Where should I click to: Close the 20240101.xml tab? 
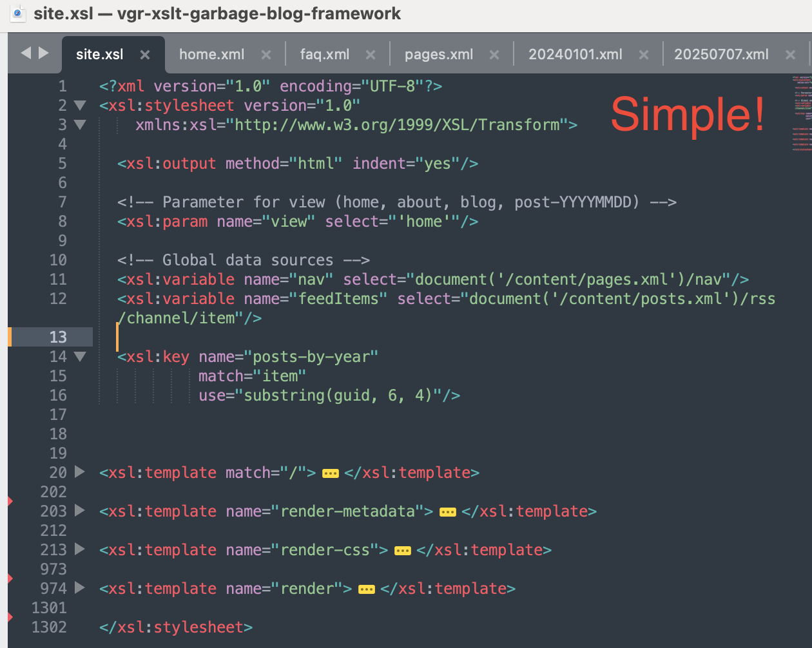(x=643, y=55)
